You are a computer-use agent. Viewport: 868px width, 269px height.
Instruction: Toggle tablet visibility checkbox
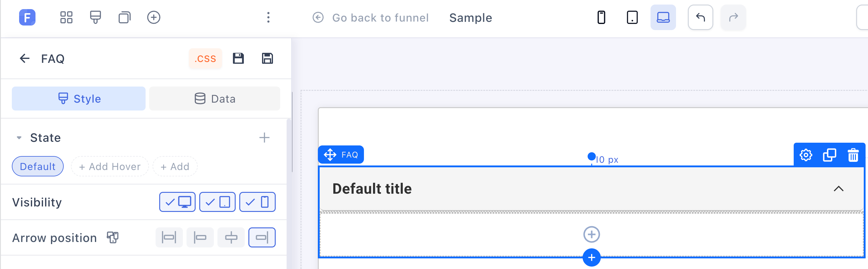[x=217, y=202]
